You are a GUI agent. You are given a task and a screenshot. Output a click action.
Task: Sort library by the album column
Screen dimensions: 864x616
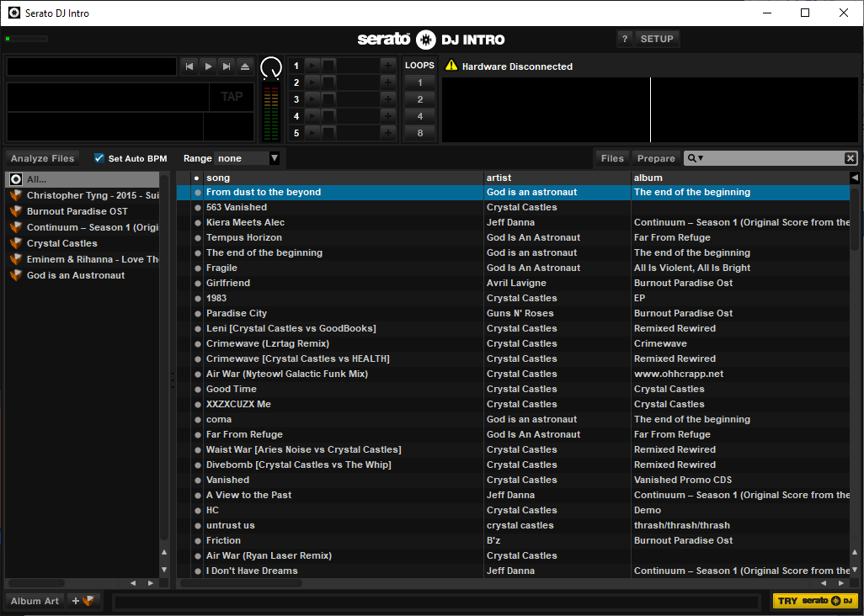coord(740,178)
